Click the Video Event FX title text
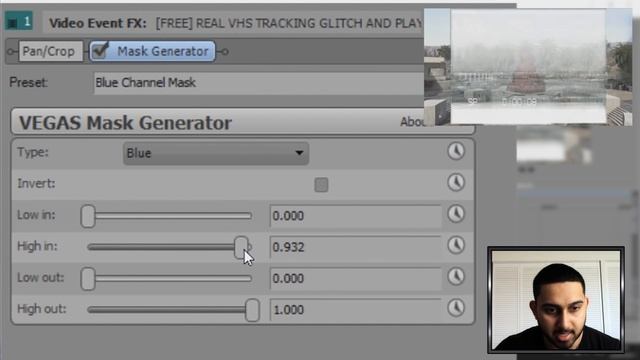 [x=98, y=23]
